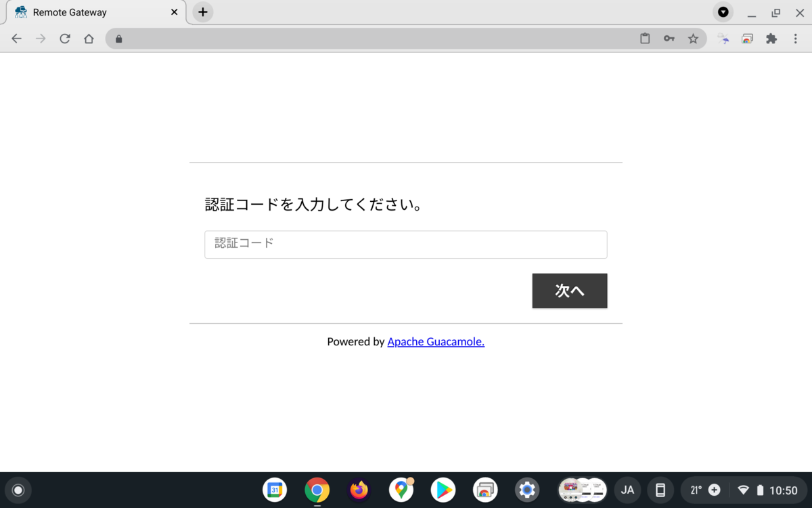
Task: Close the Remote Gateway tab
Action: coord(175,12)
